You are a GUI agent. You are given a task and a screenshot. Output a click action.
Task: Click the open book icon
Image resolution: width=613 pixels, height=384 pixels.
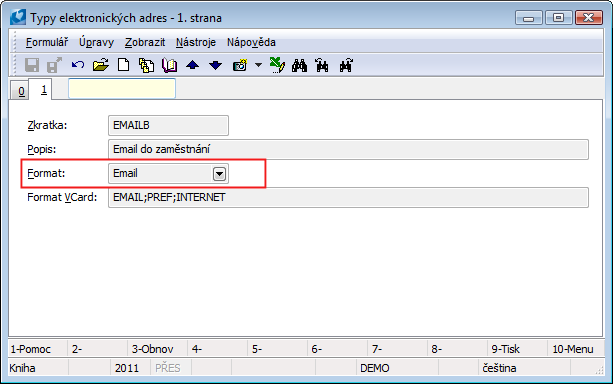[x=169, y=65]
